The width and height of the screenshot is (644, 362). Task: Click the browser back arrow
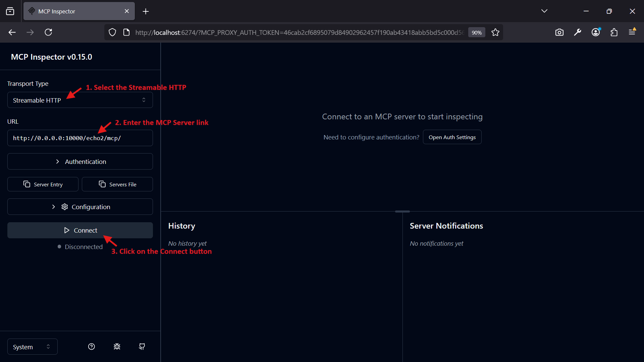[x=12, y=32]
